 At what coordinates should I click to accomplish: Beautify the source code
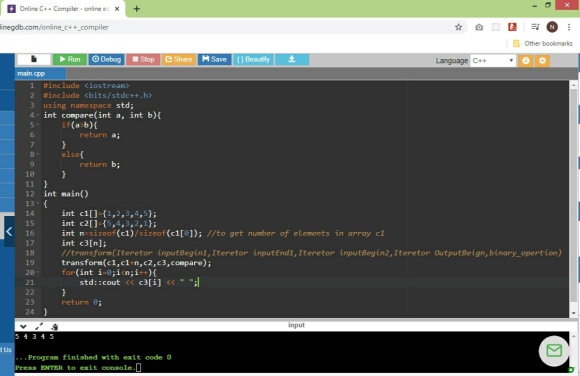pos(253,59)
